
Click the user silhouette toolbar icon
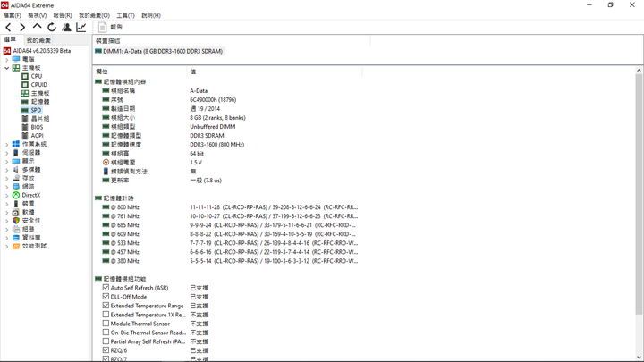(x=66, y=27)
